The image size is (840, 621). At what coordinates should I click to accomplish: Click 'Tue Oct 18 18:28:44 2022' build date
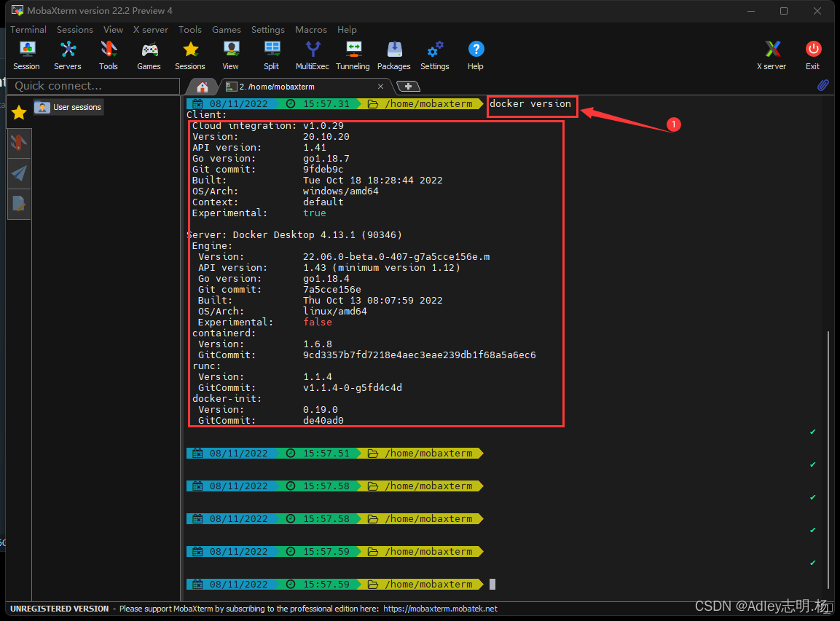pos(373,181)
